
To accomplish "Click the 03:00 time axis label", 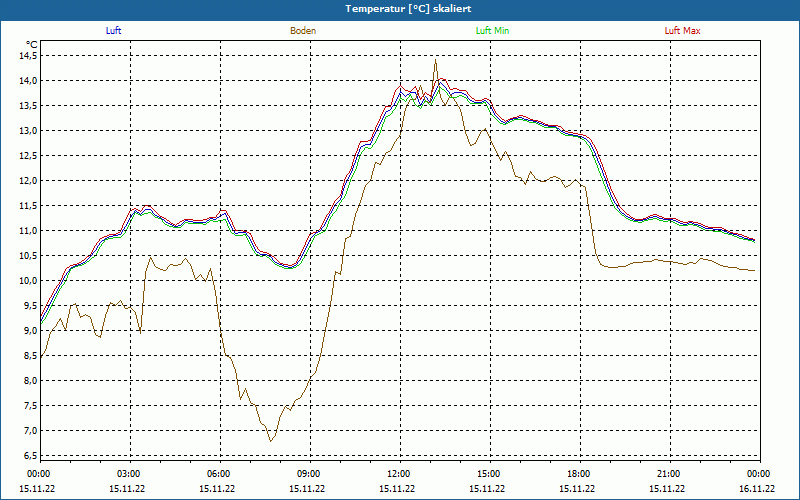I will coord(128,474).
